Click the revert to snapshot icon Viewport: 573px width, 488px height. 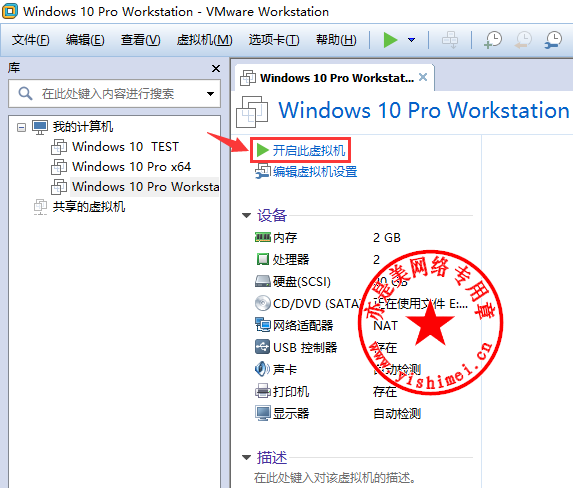tap(523, 39)
